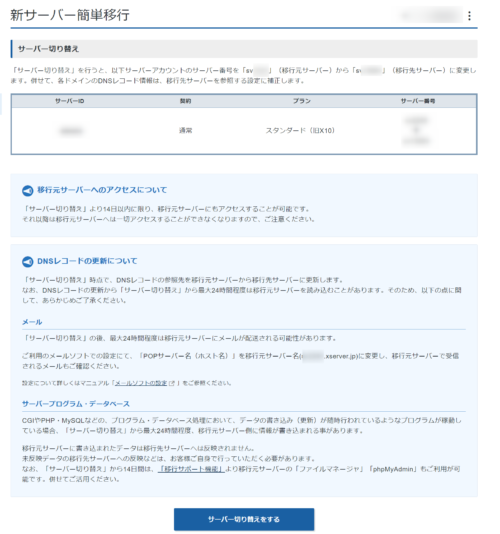Viewport: 500px width, 534px height.
Task: Click external-link icon after メールソフトの設定
Action: 172,383
